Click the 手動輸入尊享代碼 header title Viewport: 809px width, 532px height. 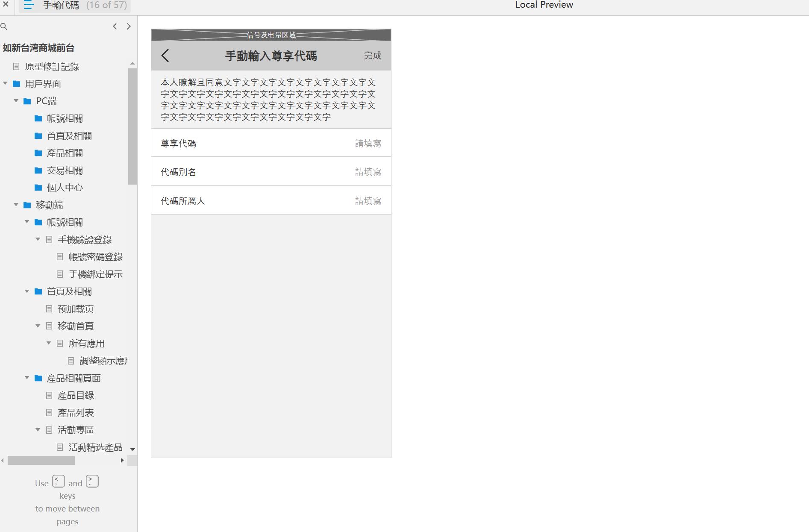pos(271,56)
